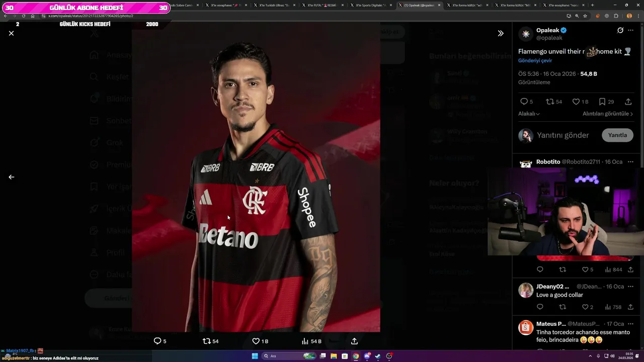Collapse the side panel with the double chevron
The height and width of the screenshot is (362, 644).
(501, 33)
